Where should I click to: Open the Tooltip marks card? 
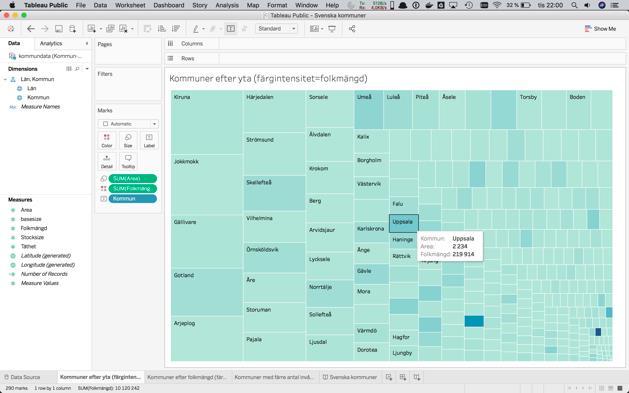128,161
